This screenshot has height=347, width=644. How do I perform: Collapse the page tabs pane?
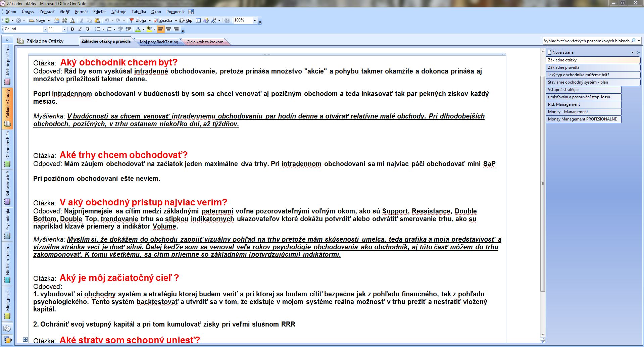[638, 52]
